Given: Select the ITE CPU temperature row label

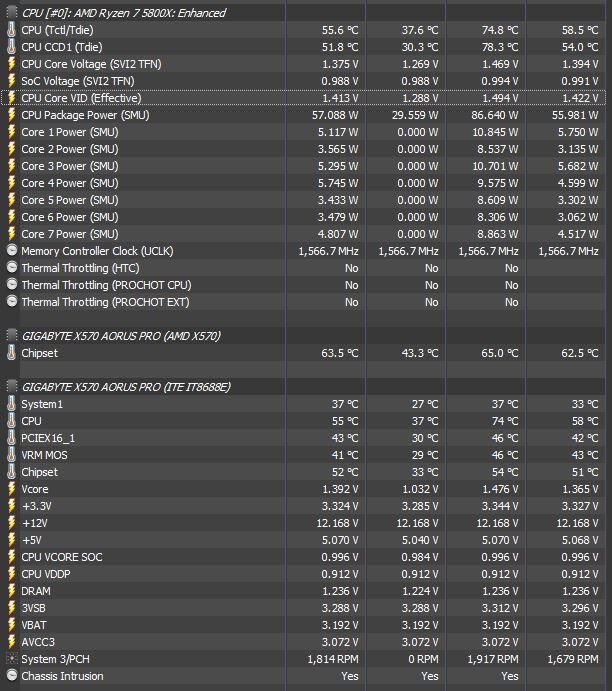Looking at the screenshot, I should pos(31,421).
